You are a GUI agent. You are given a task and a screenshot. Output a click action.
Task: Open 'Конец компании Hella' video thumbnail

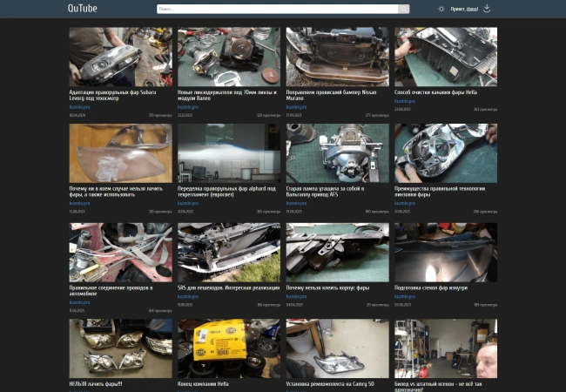coord(228,348)
